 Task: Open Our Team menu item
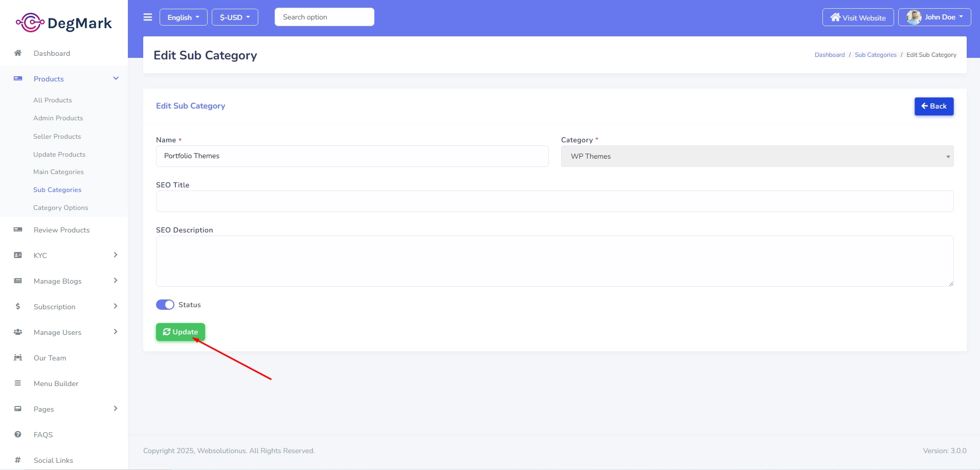click(50, 358)
